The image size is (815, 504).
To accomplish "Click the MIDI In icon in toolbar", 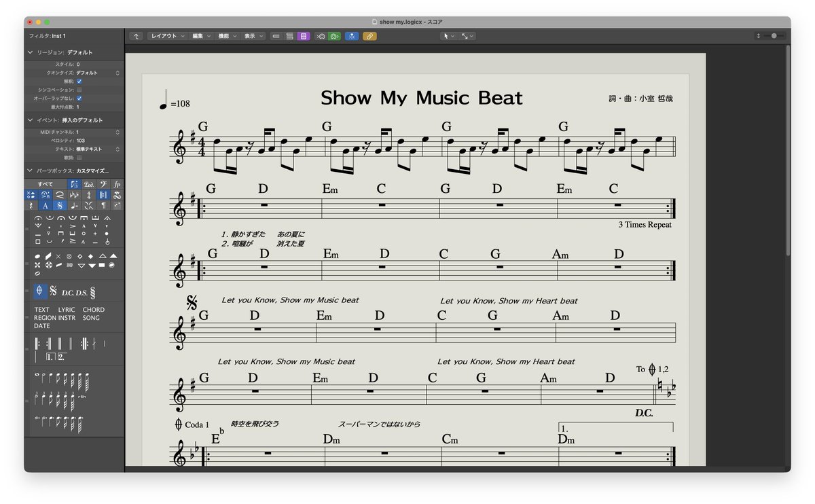I will [321, 36].
